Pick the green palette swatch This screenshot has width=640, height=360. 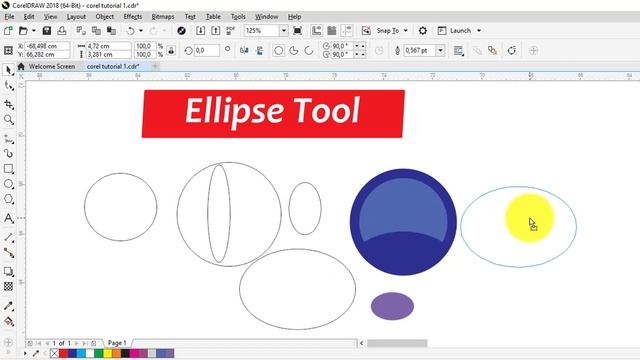pos(99,353)
